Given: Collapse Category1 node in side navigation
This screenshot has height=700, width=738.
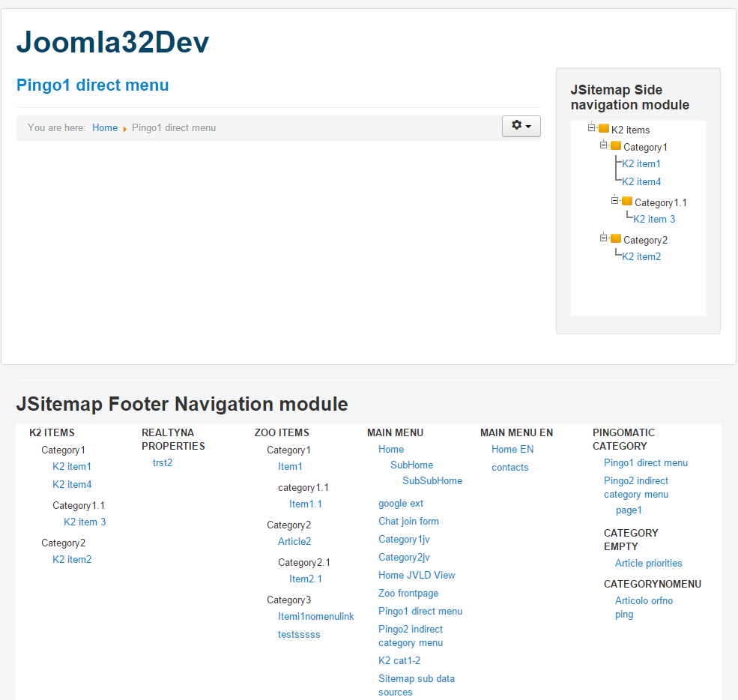Looking at the screenshot, I should tap(603, 145).
